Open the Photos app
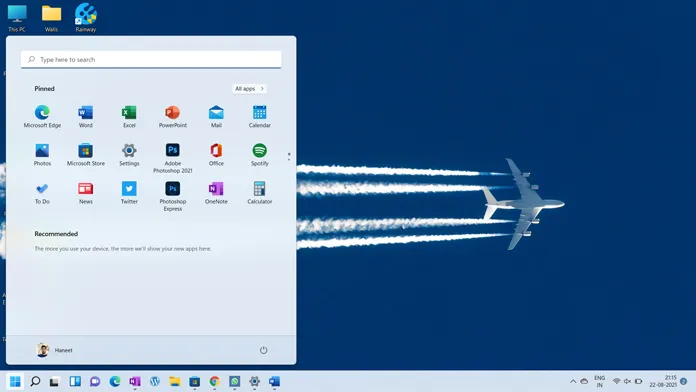 pyautogui.click(x=42, y=154)
